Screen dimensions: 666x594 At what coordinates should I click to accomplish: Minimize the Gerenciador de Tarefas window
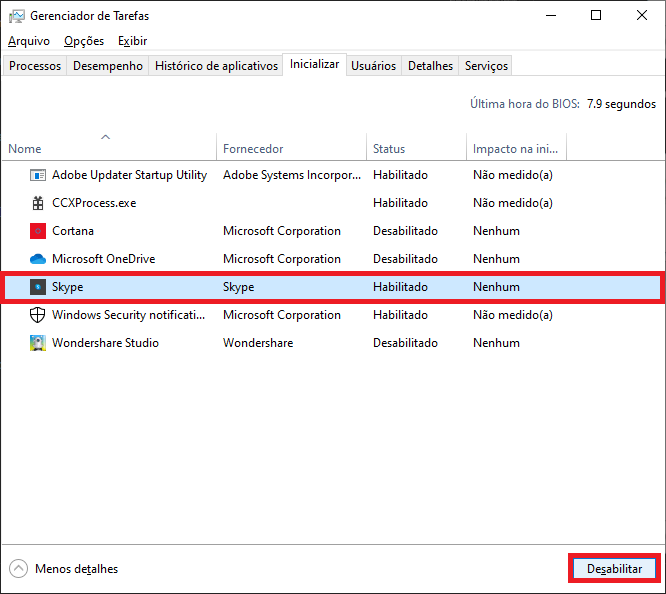pos(551,16)
